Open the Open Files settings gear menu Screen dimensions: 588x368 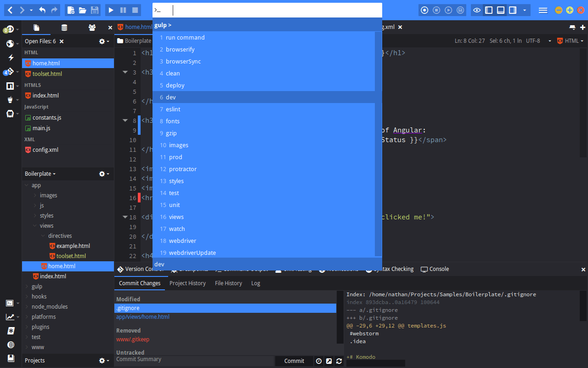click(x=104, y=41)
